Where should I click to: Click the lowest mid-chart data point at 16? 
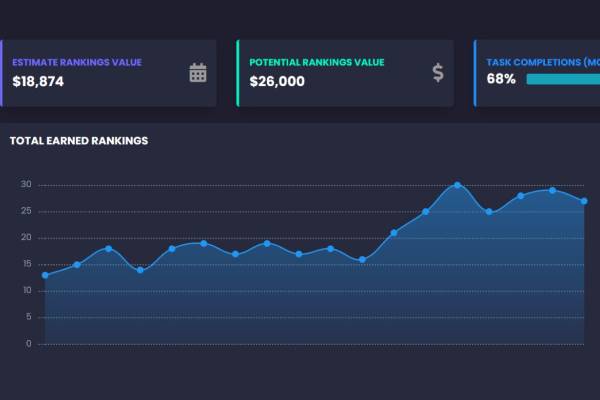click(x=362, y=260)
